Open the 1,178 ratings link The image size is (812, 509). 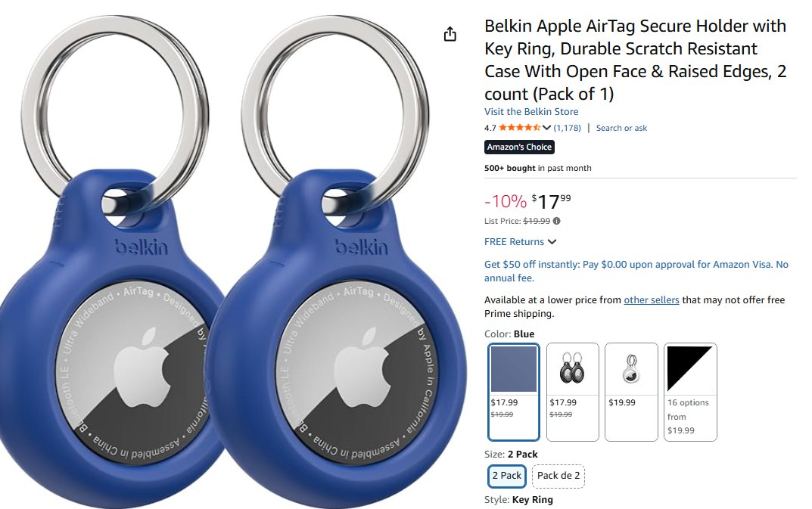(x=567, y=128)
